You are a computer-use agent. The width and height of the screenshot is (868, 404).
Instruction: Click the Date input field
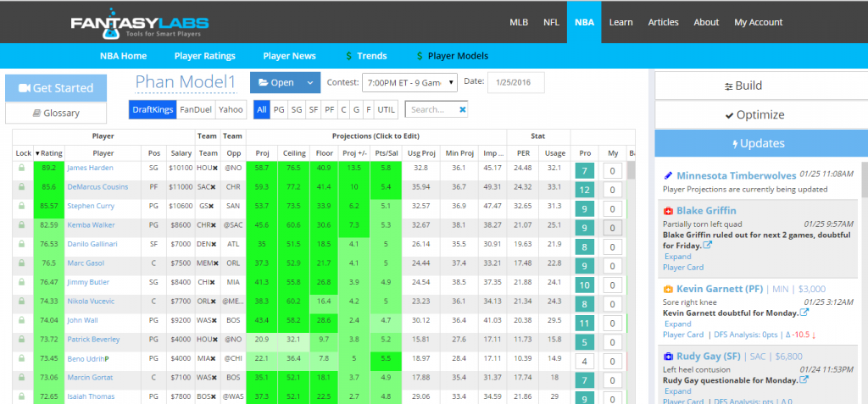[x=516, y=82]
